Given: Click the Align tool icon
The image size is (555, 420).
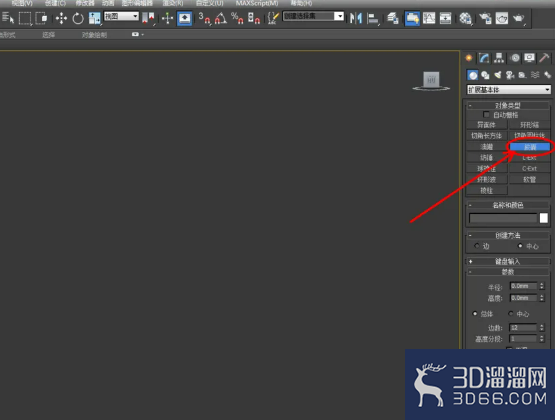Looking at the screenshot, I should (373, 18).
